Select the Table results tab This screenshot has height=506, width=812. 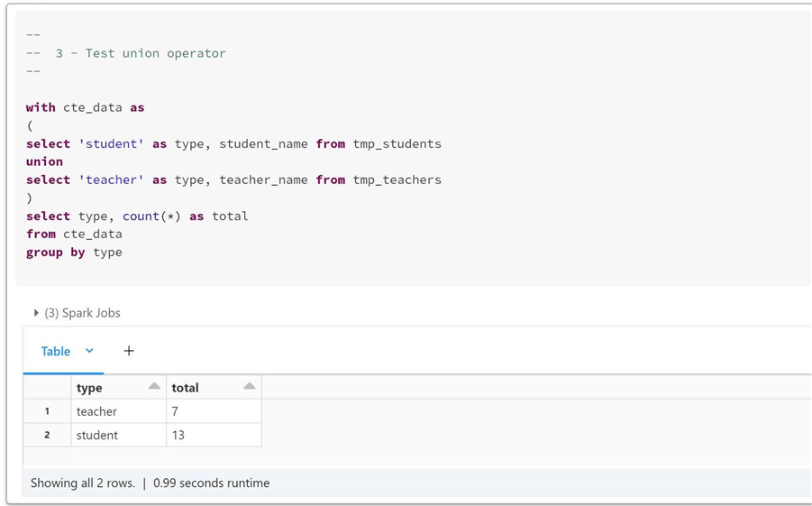click(55, 351)
